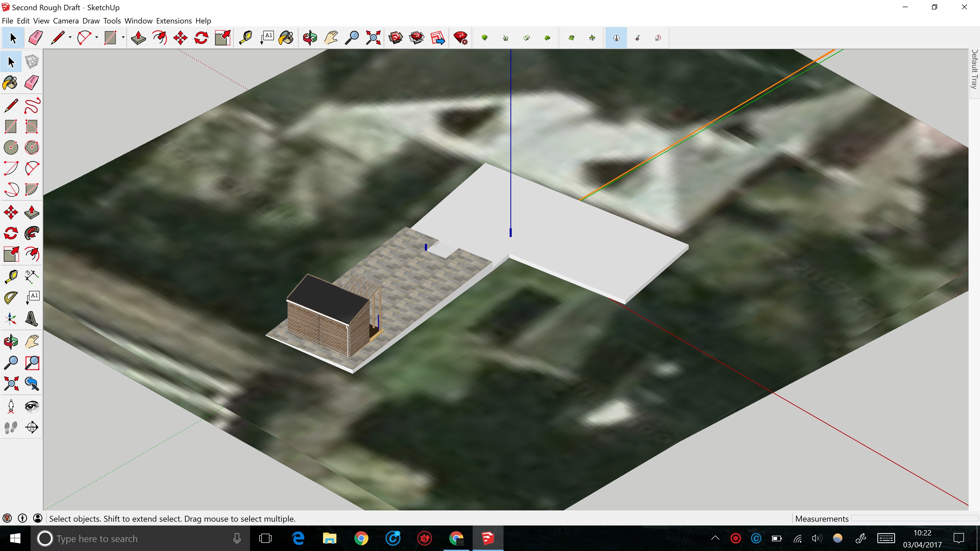Select the Freehand tool in left toolbar

(32, 106)
